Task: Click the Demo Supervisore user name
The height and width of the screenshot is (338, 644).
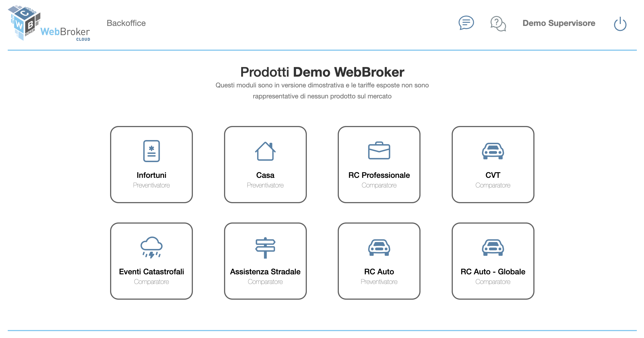Action: [x=559, y=23]
